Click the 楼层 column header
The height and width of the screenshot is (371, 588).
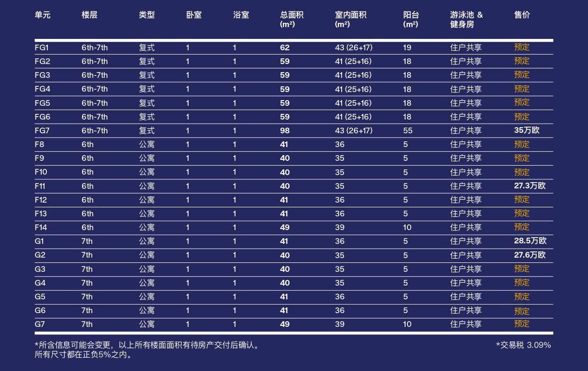89,15
